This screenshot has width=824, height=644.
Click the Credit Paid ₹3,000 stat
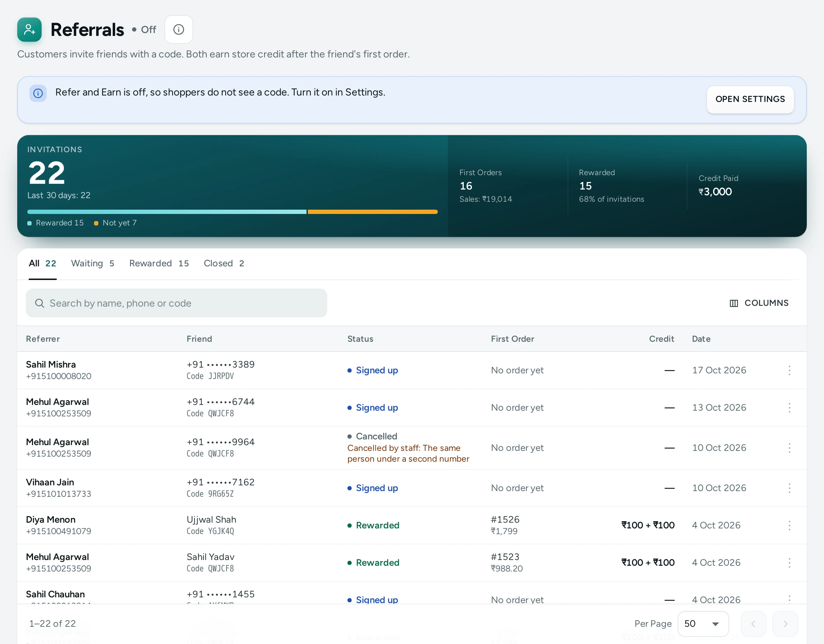pos(718,186)
